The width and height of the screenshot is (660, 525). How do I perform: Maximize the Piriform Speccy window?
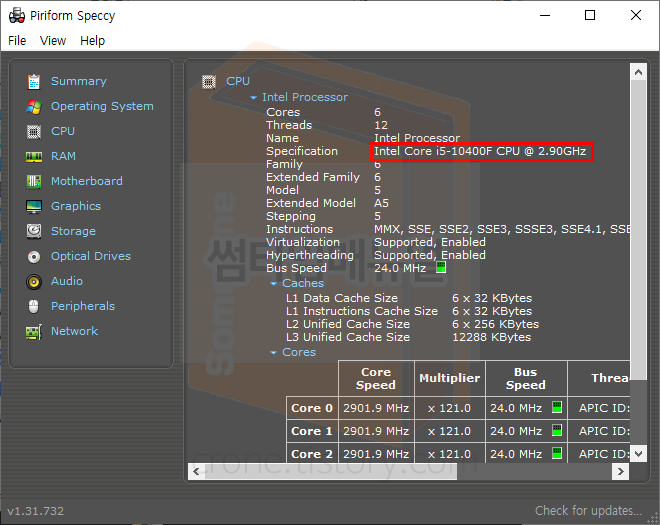point(590,16)
